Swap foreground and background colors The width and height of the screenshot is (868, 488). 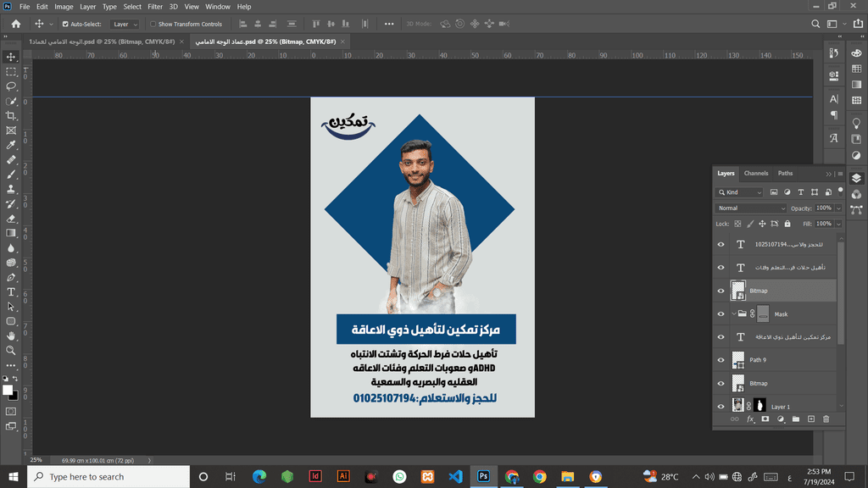point(15,379)
